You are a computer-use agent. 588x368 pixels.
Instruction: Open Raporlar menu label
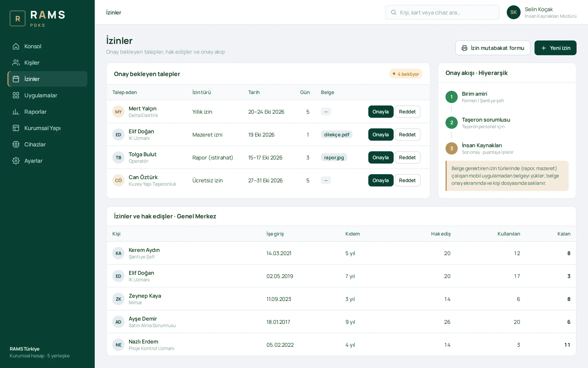35,112
